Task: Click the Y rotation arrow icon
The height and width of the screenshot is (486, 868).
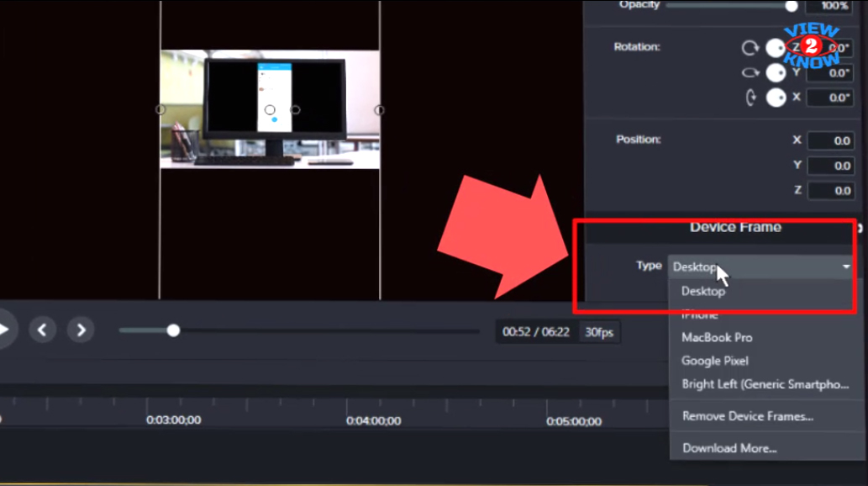Action: [750, 72]
